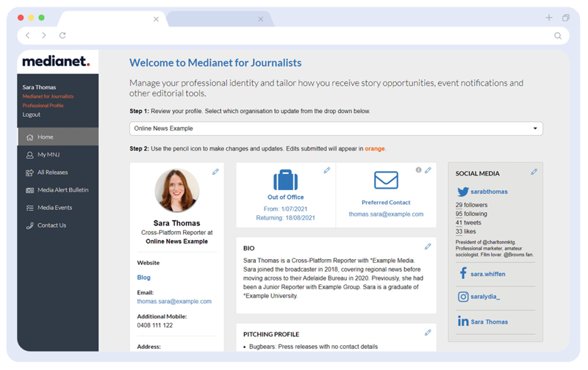Click Preferred Contact email address link
The width and height of the screenshot is (588, 370).
pos(386,214)
